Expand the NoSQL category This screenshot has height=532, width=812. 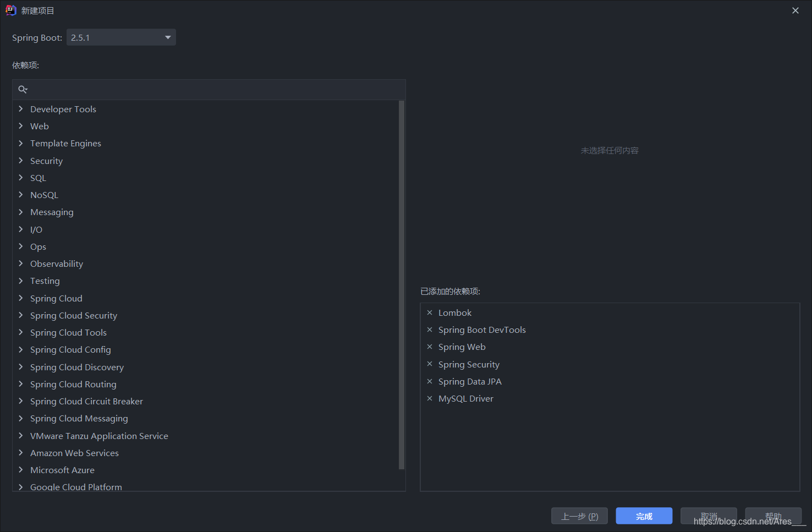(x=21, y=195)
